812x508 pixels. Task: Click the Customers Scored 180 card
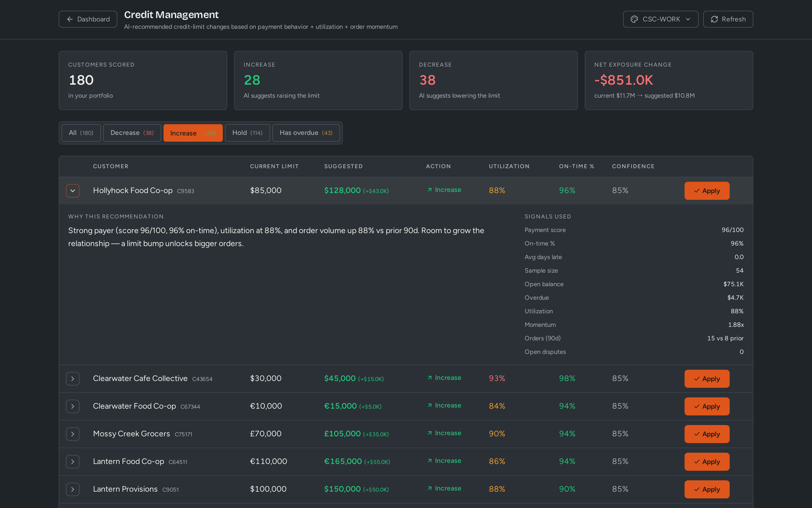coord(143,80)
